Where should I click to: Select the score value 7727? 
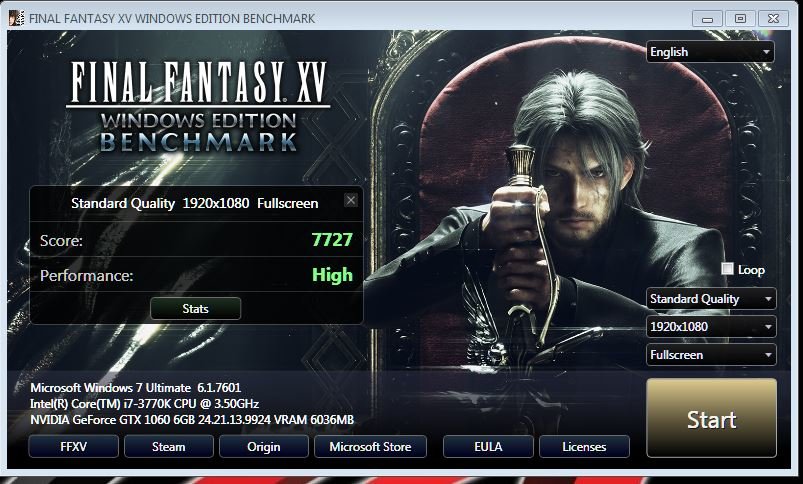point(332,240)
